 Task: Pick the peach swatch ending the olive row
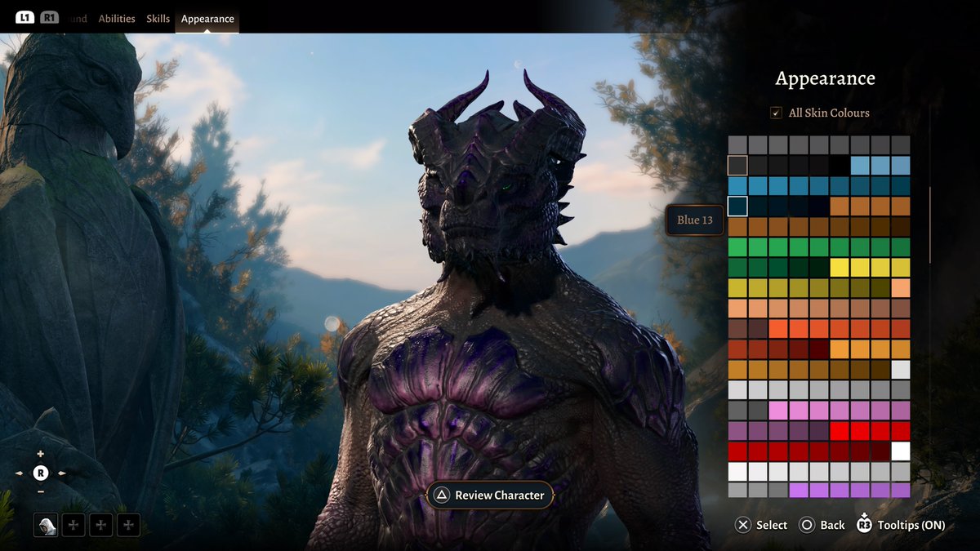901,287
